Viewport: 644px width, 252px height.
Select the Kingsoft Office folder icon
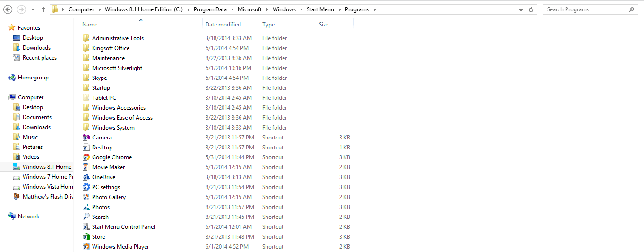click(86, 48)
